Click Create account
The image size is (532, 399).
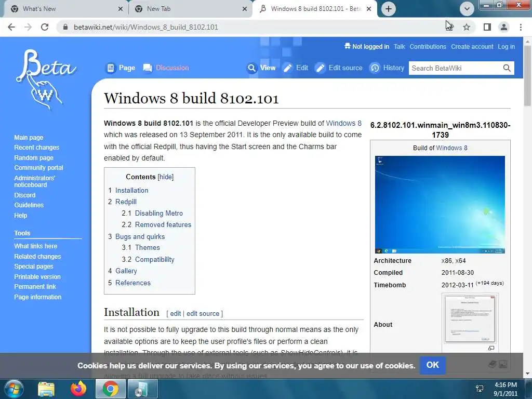(x=472, y=47)
